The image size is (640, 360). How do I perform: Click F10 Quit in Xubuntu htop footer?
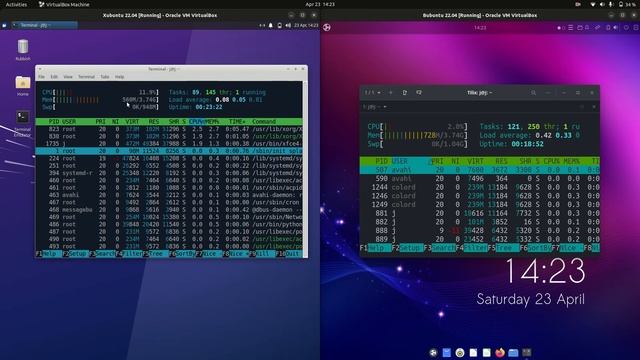pyautogui.click(x=289, y=254)
